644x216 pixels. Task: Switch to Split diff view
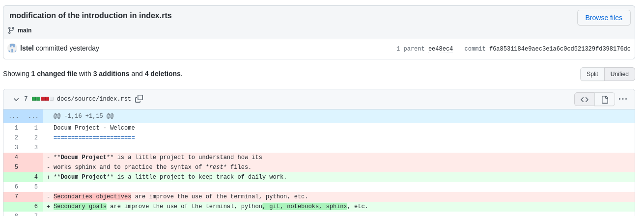click(592, 74)
